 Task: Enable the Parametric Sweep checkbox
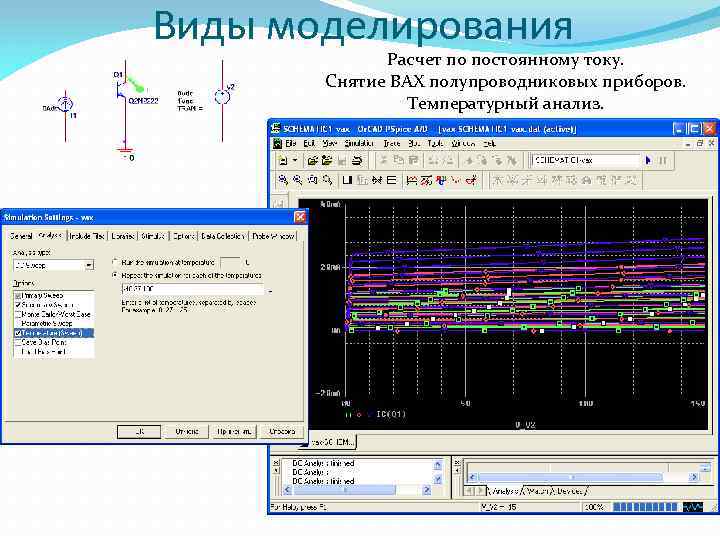[18, 324]
